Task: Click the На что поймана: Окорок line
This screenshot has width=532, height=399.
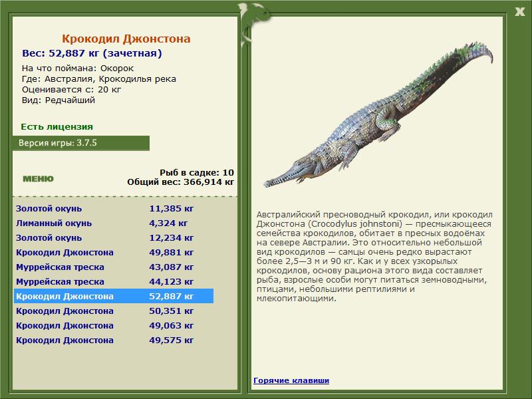Action: pyautogui.click(x=78, y=68)
